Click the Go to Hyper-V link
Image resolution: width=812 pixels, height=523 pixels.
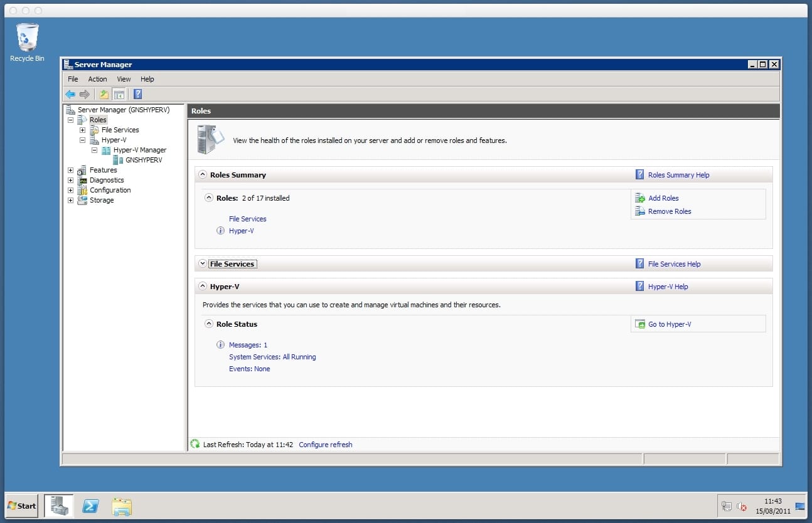[x=670, y=324]
